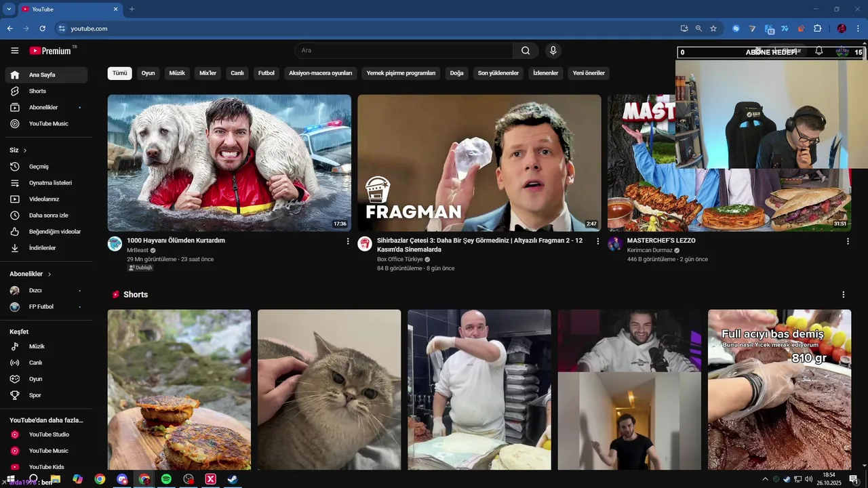Select the Canlı filter chip
The height and width of the screenshot is (488, 868).
pyautogui.click(x=237, y=73)
